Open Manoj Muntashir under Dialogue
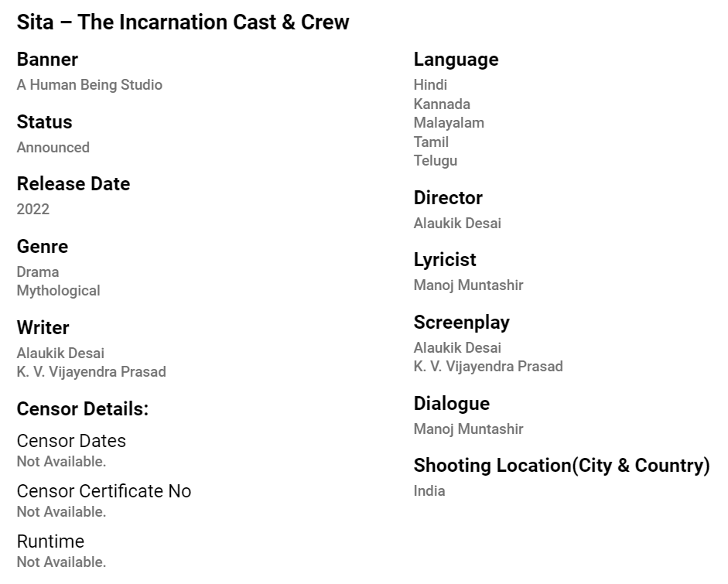Screen dimensions: 728x584 pyautogui.click(x=468, y=429)
